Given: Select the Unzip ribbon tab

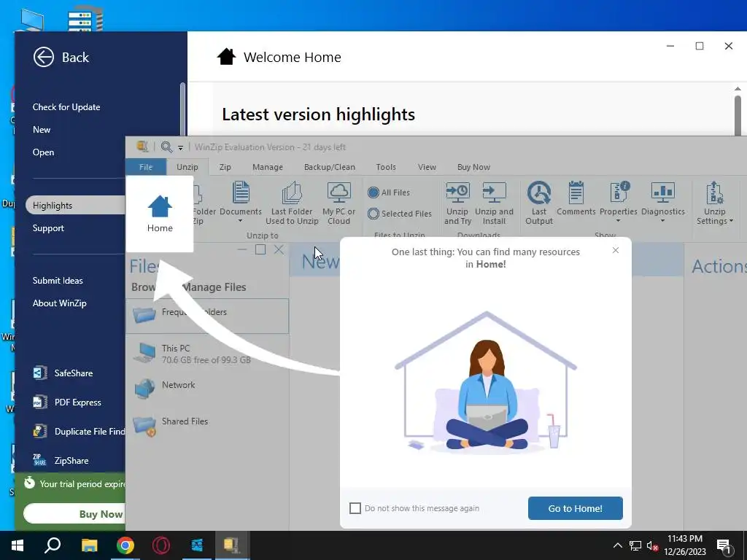Looking at the screenshot, I should (187, 167).
